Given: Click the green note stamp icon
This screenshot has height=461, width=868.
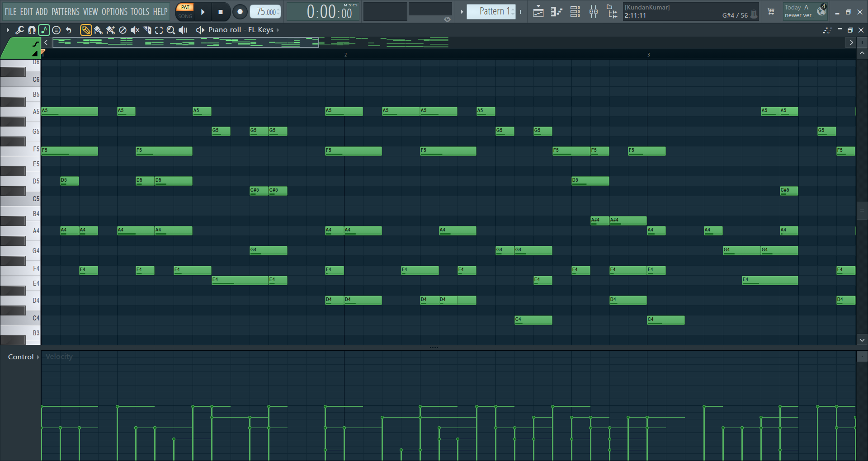Looking at the screenshot, I should (x=44, y=30).
